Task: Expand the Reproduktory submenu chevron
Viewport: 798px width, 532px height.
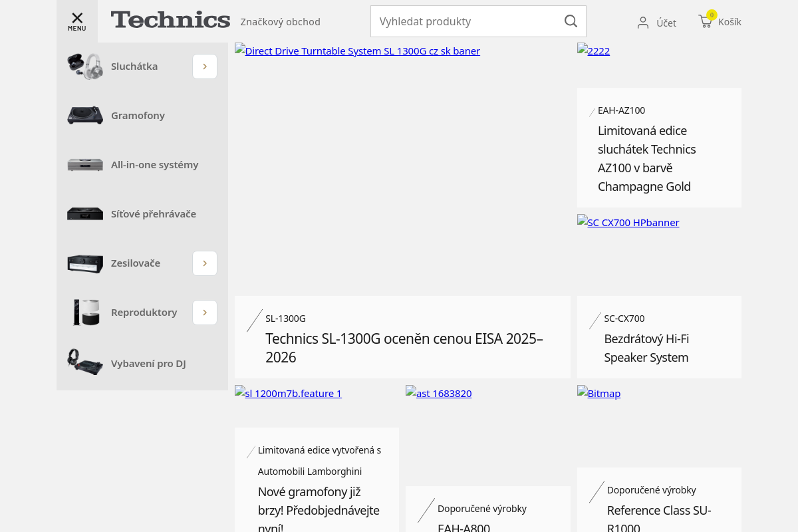Action: 205,313
